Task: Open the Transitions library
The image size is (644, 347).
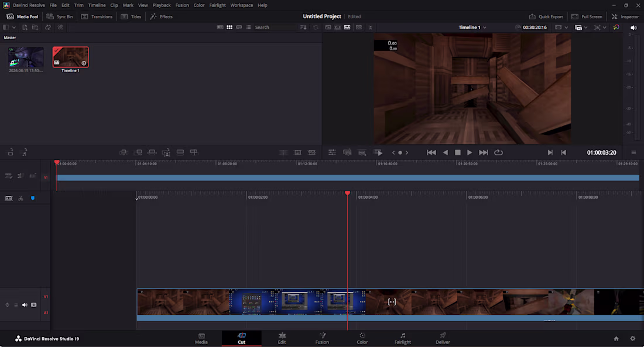Action: (97, 16)
